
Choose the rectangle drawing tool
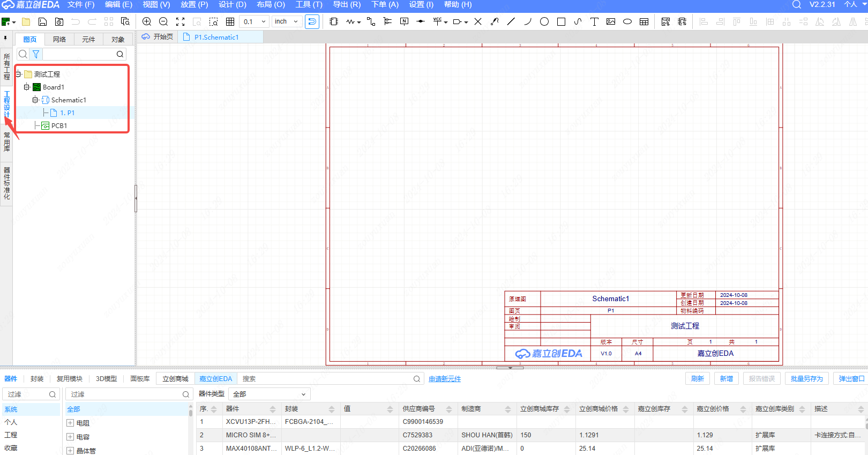tap(561, 21)
